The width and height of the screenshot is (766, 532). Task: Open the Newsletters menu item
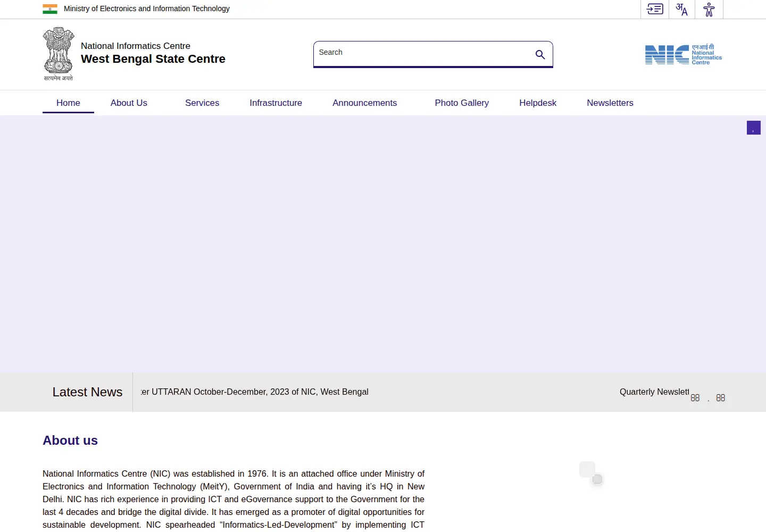pos(610,103)
